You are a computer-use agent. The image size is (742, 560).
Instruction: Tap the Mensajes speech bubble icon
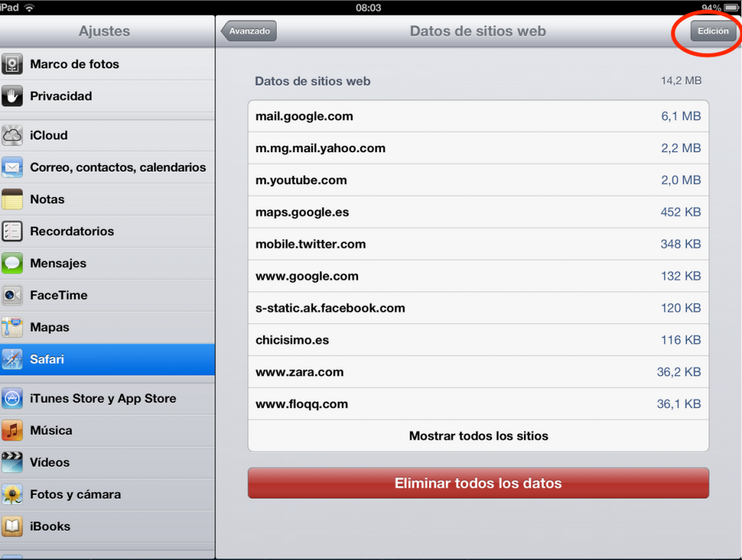point(12,263)
